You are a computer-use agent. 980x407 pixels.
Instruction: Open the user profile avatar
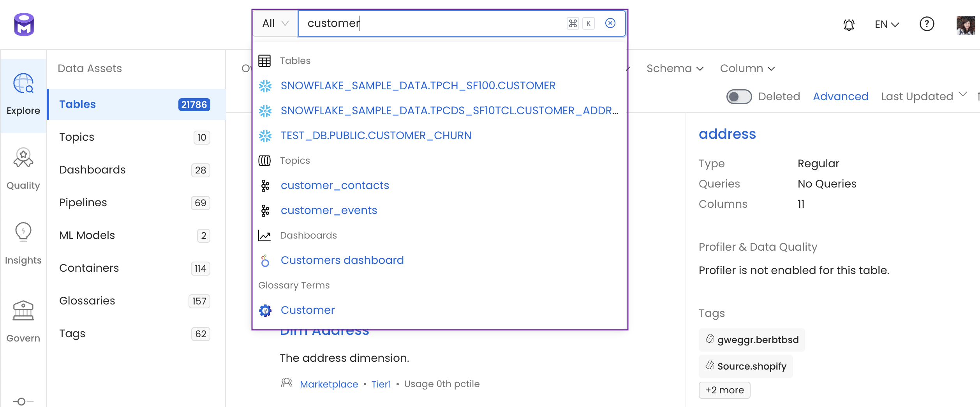(x=966, y=25)
